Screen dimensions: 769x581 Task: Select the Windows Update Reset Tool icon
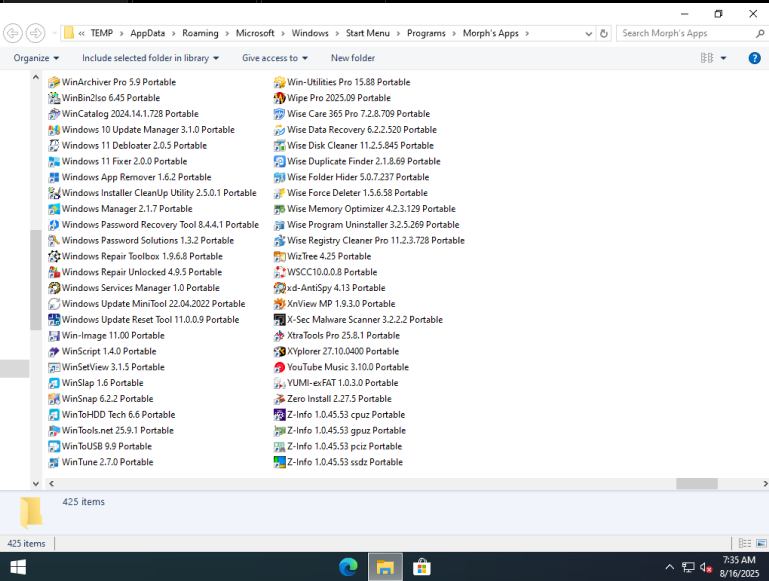(x=54, y=320)
